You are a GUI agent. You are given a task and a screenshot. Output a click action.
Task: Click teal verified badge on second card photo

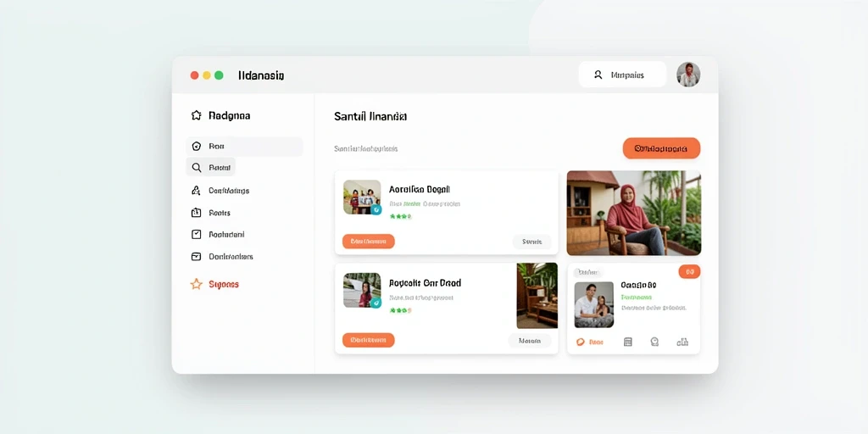376,303
